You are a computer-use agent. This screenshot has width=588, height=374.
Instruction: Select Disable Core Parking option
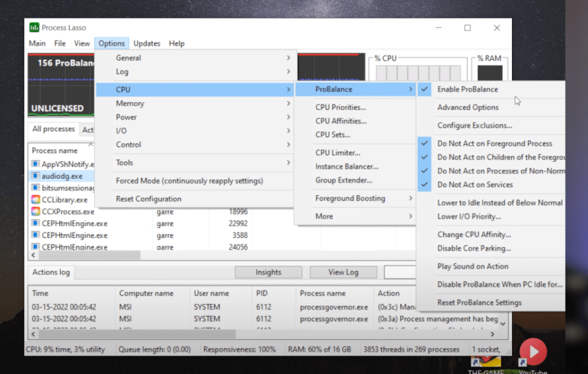point(491,248)
